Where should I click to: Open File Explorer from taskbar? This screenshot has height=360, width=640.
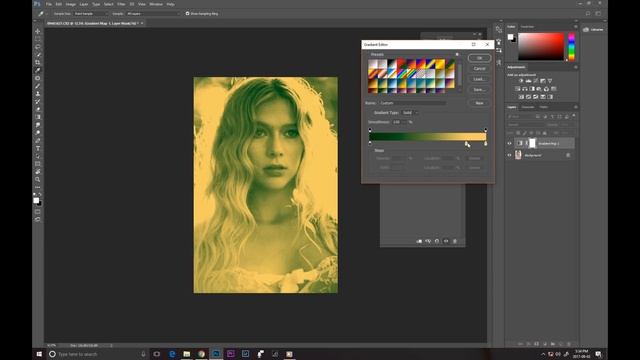click(x=187, y=354)
